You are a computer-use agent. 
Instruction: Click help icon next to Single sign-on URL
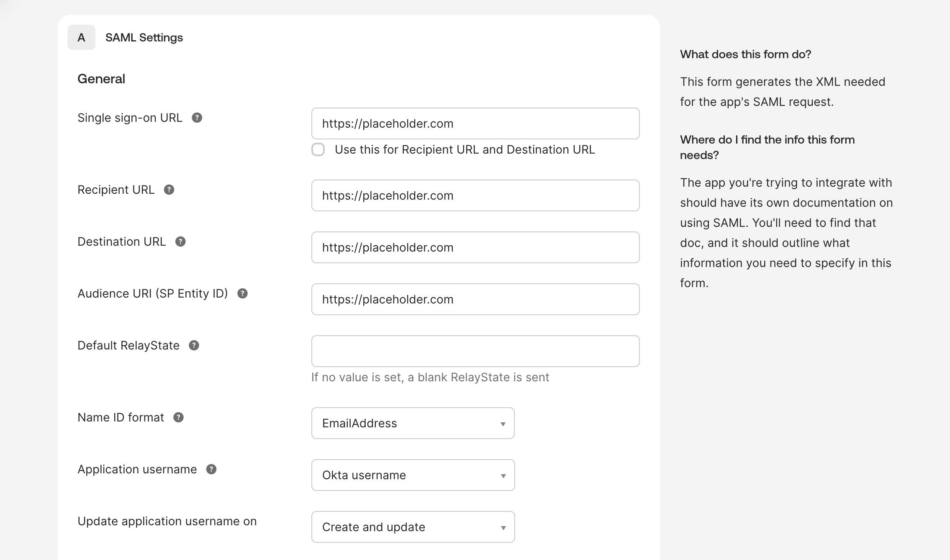(197, 118)
